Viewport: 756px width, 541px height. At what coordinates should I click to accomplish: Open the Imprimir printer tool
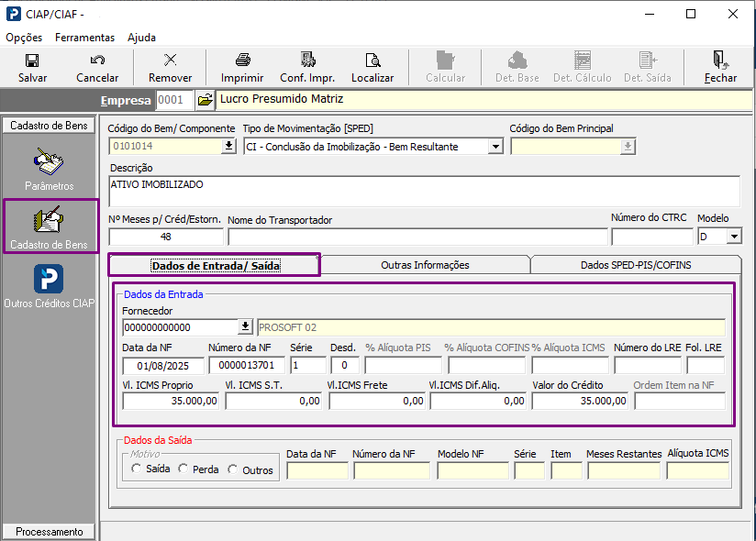pos(242,61)
